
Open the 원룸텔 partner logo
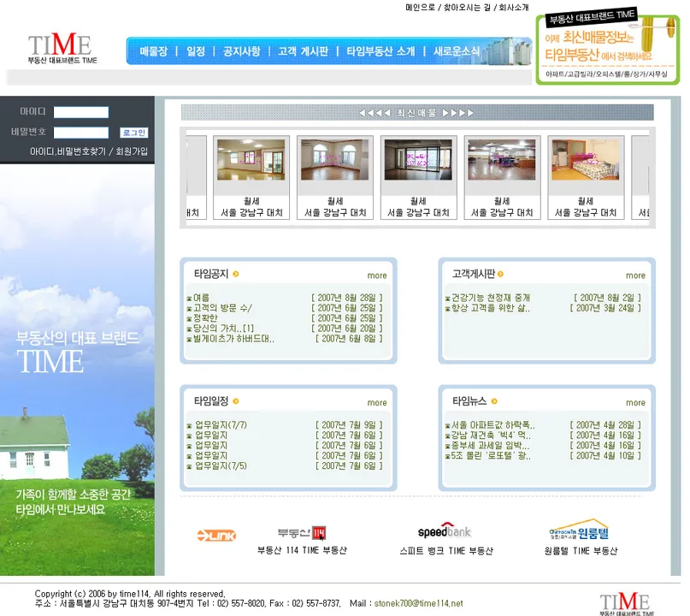click(x=579, y=531)
